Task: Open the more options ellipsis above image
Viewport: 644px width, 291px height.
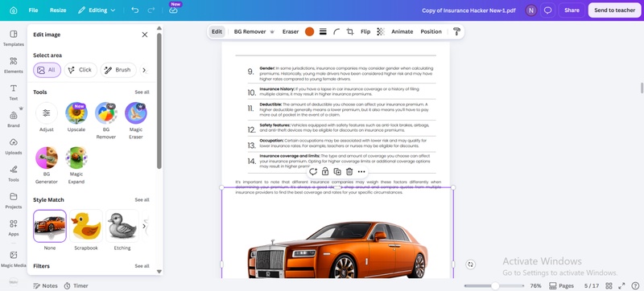Action: 361,172
